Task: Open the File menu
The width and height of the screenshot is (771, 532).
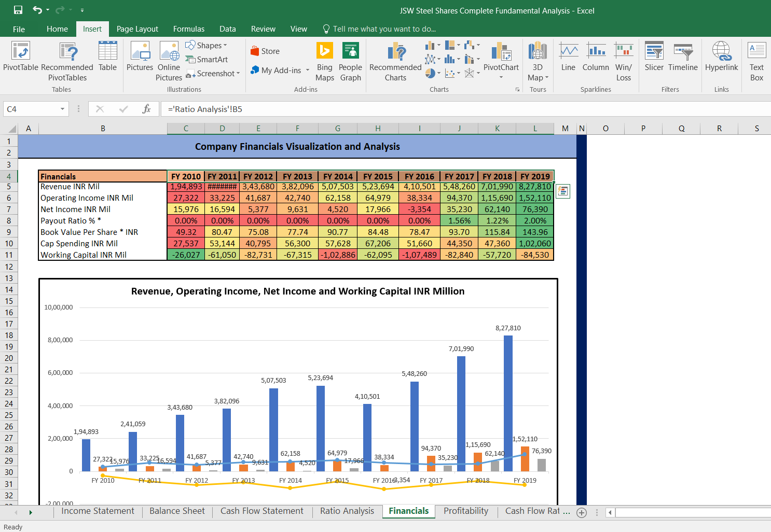Action: click(19, 29)
